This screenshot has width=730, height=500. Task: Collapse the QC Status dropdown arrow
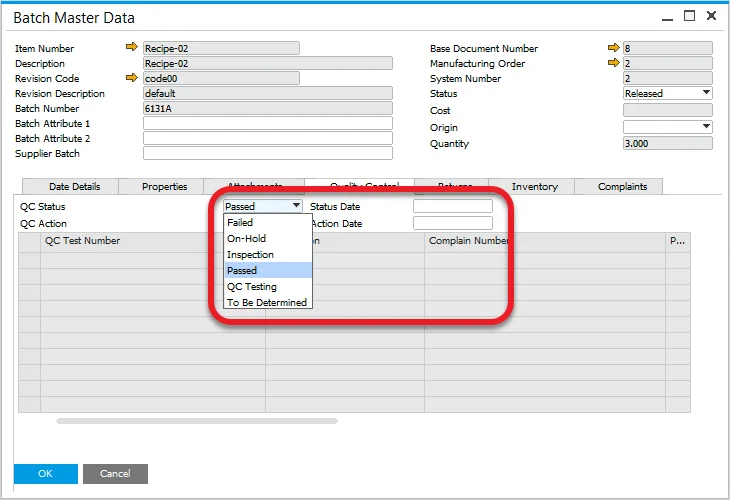point(296,206)
